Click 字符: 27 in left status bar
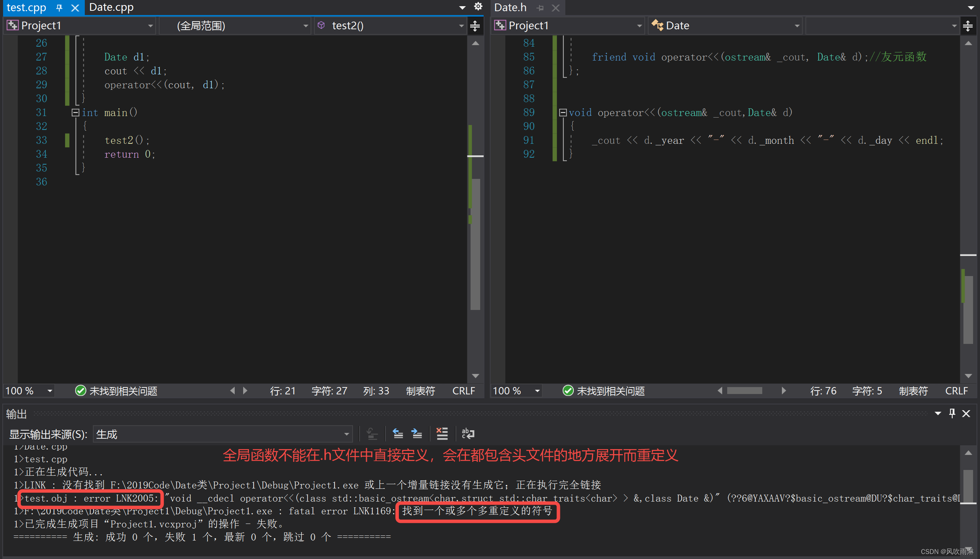The height and width of the screenshot is (559, 980). point(329,391)
